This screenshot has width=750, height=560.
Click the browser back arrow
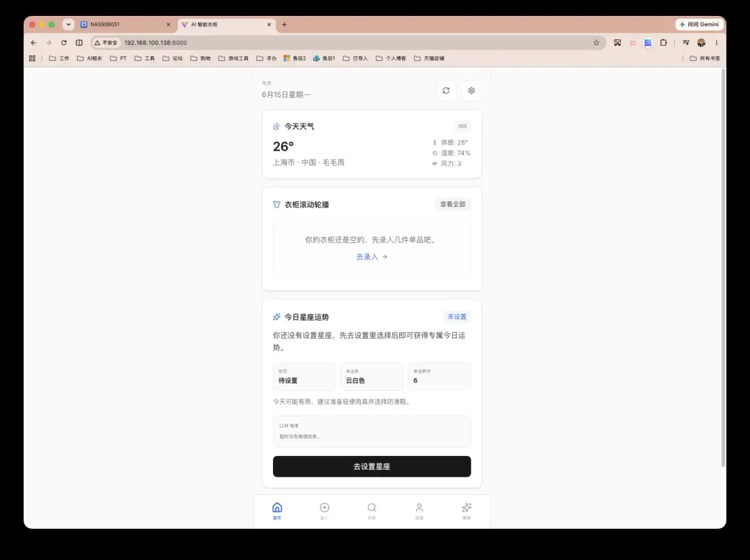33,42
